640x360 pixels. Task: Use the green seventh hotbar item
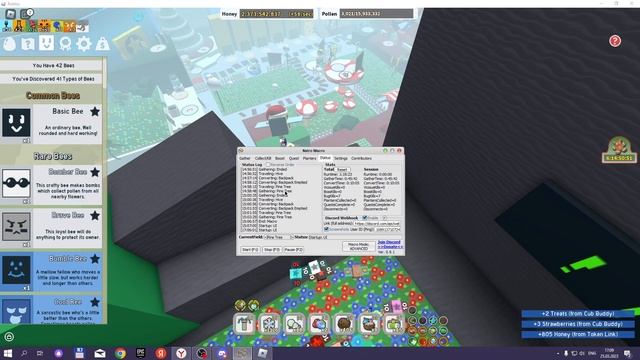pos(394,324)
